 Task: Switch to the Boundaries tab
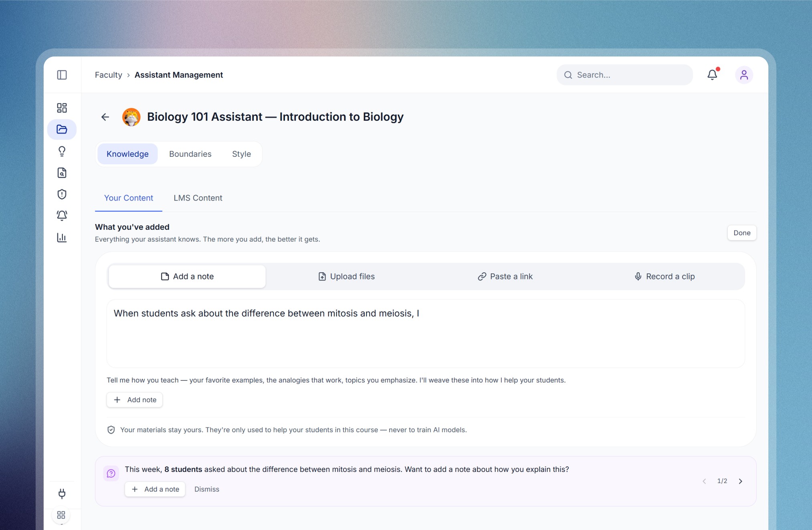point(190,154)
